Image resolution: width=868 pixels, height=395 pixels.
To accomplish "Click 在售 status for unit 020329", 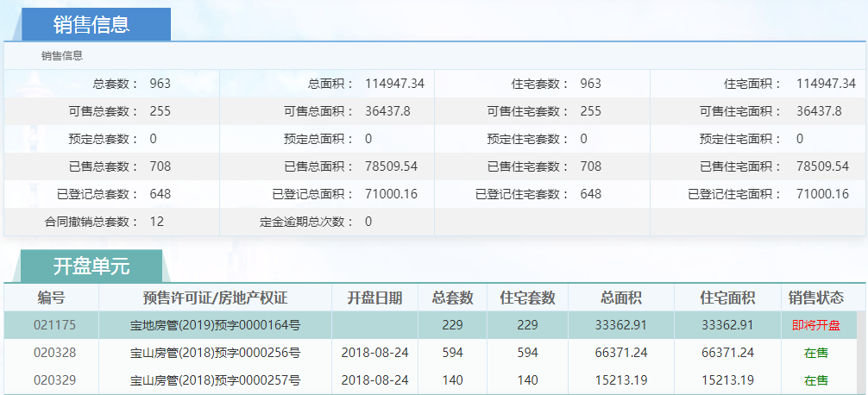I will pos(815,380).
